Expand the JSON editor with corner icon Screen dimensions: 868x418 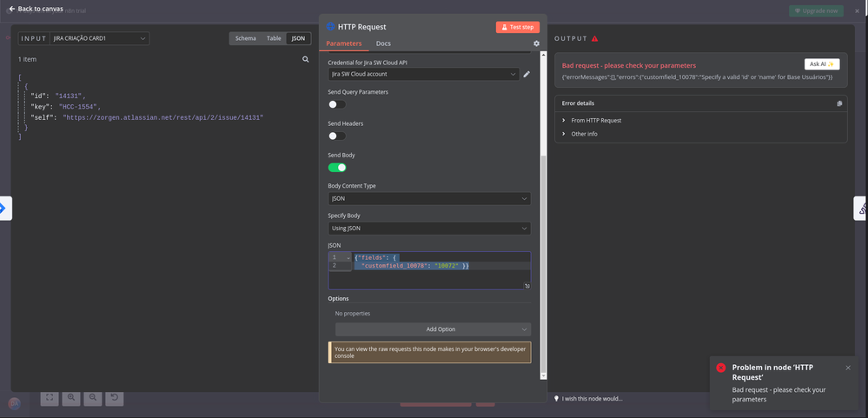(527, 286)
